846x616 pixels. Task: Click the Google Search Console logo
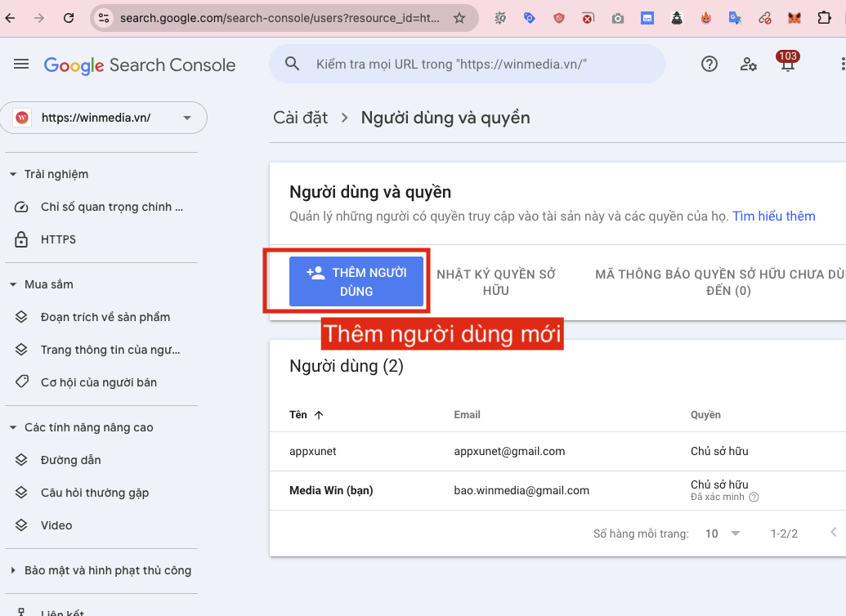[x=140, y=65]
